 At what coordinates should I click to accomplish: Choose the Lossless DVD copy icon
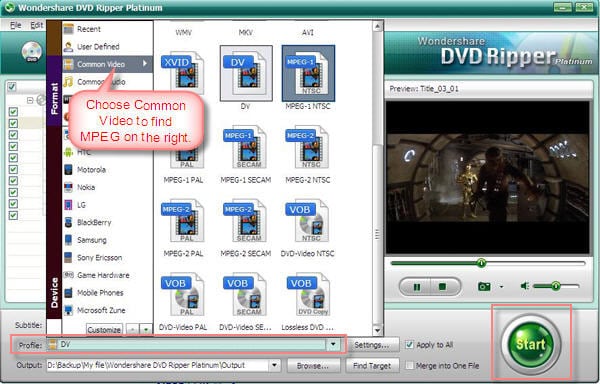308,295
